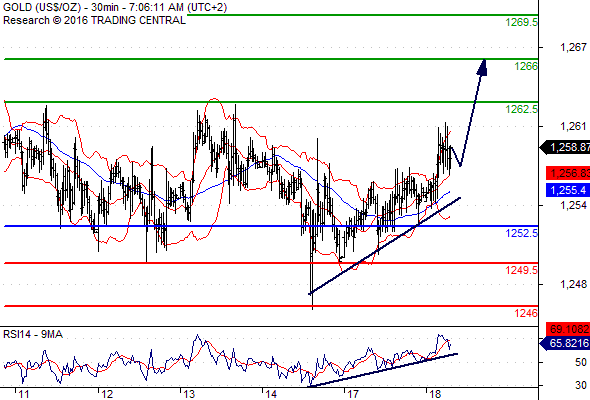Click the 1,267 price axis value

coord(573,47)
